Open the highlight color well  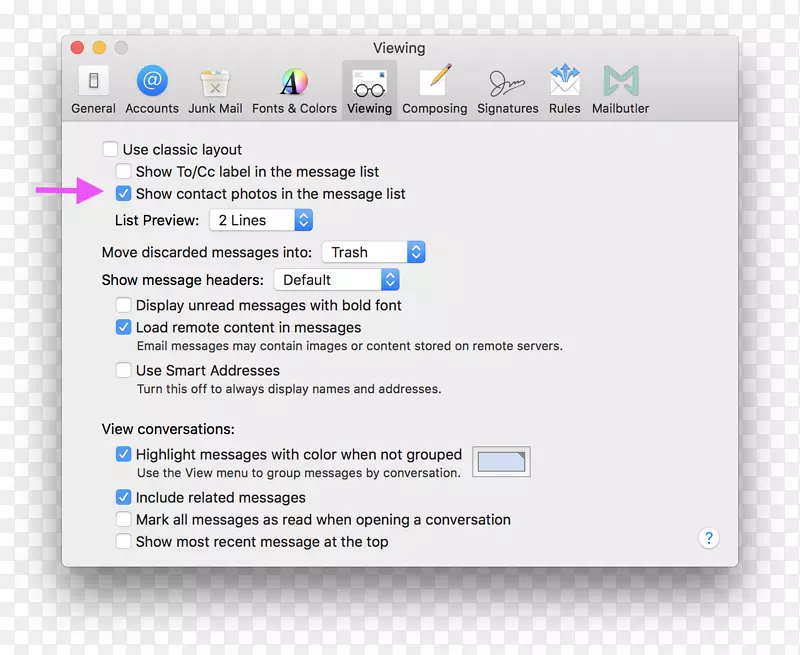501,461
